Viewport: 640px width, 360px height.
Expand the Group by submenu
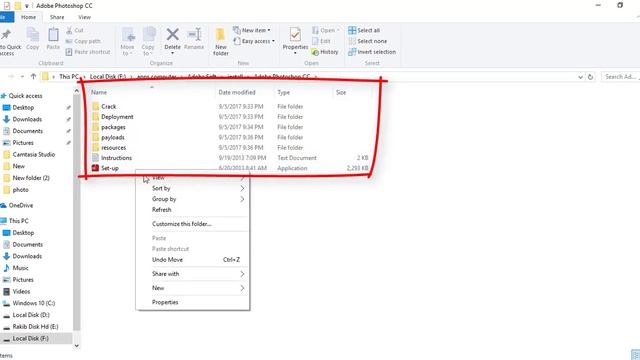(242, 199)
